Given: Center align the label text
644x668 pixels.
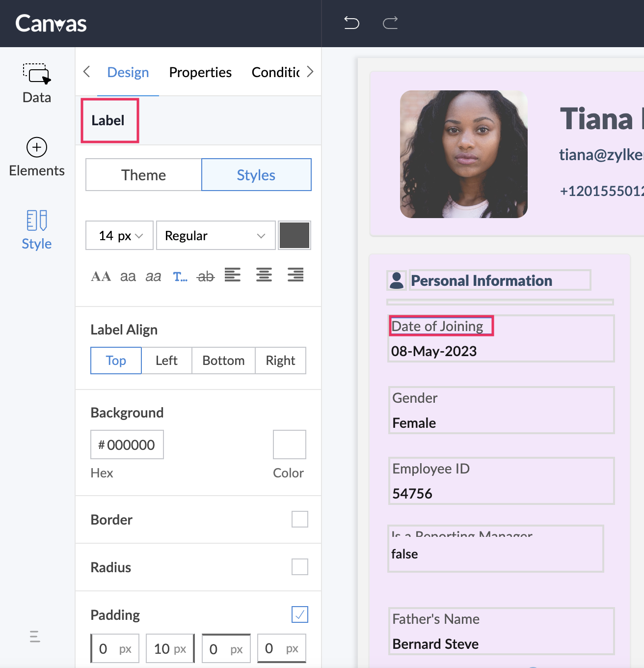Looking at the screenshot, I should point(264,275).
